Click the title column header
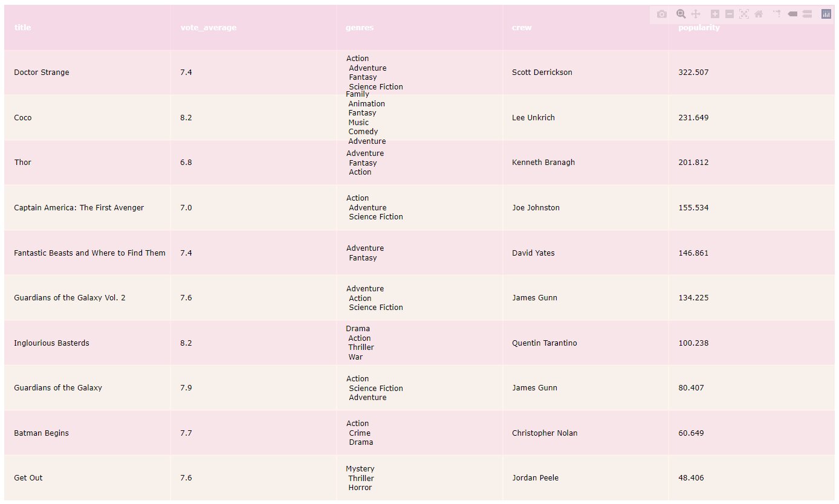 pos(22,28)
